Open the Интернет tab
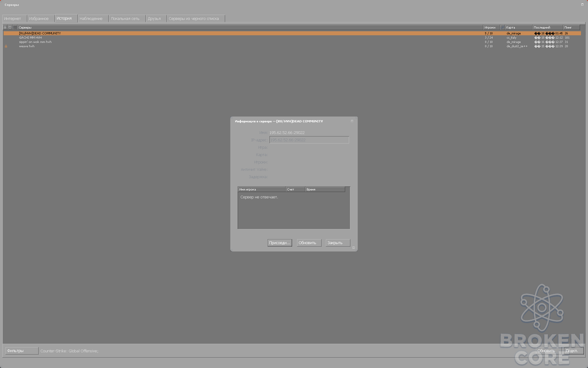Viewport: 588px width, 368px height. [x=15, y=19]
